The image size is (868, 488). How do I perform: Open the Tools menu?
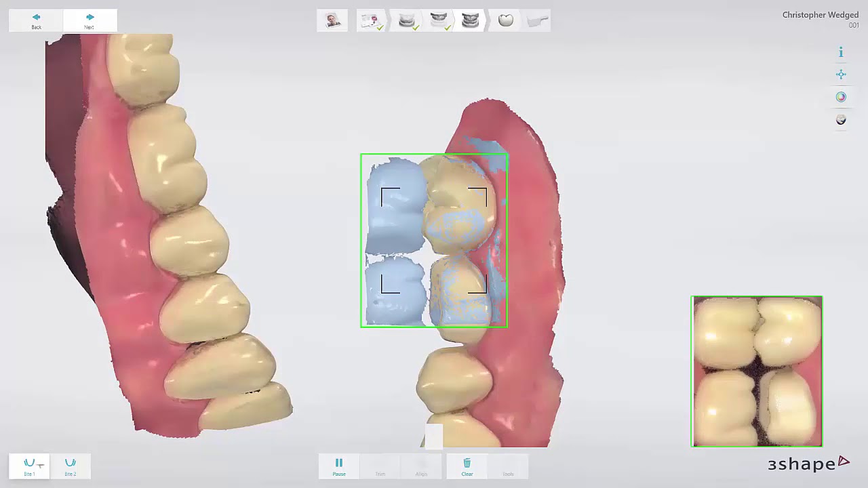[508, 466]
